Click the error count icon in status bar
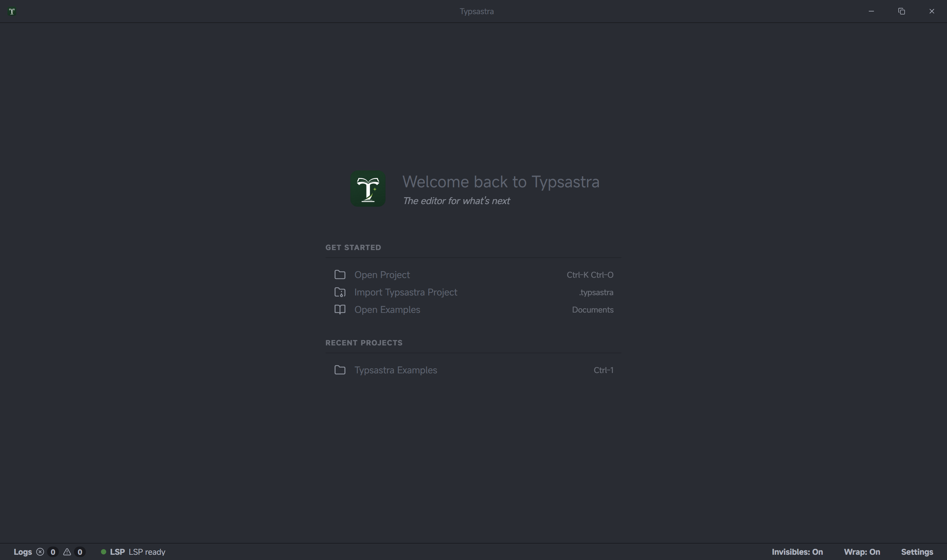Image resolution: width=947 pixels, height=560 pixels. click(40, 552)
